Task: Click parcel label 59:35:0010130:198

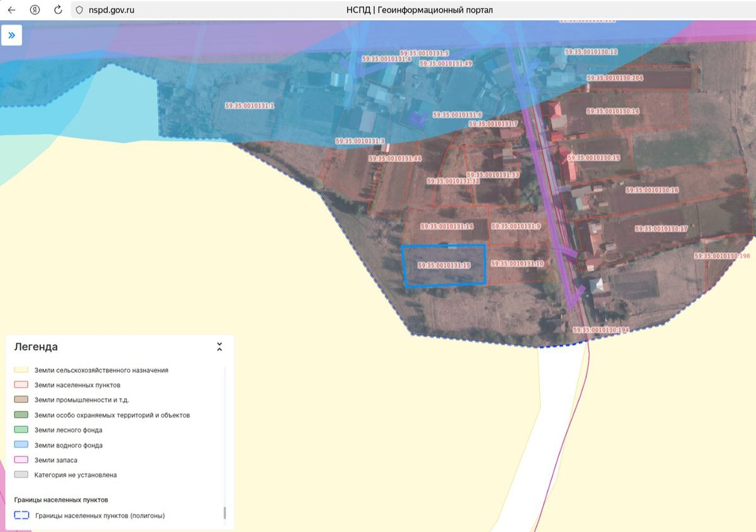Action: (x=723, y=256)
